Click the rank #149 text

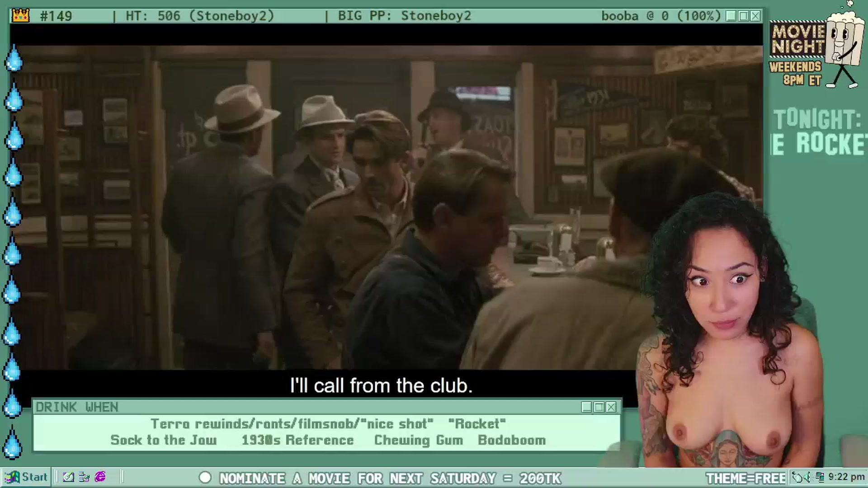click(56, 16)
